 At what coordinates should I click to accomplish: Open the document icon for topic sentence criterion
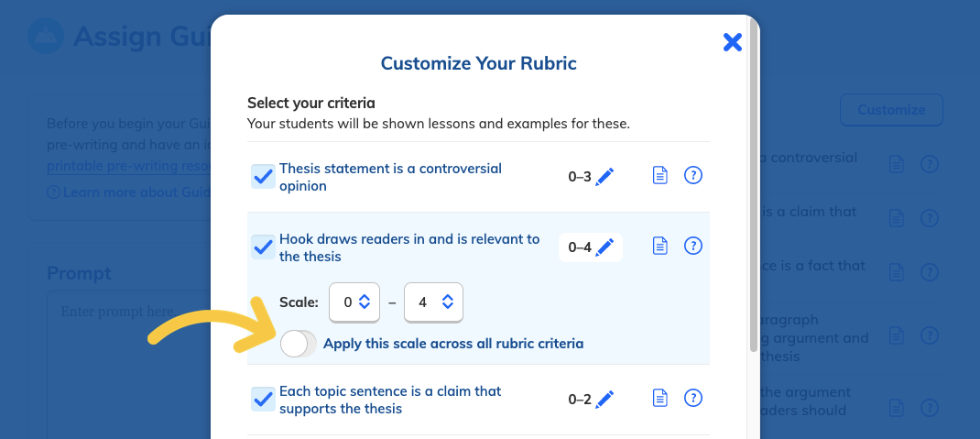[660, 398]
